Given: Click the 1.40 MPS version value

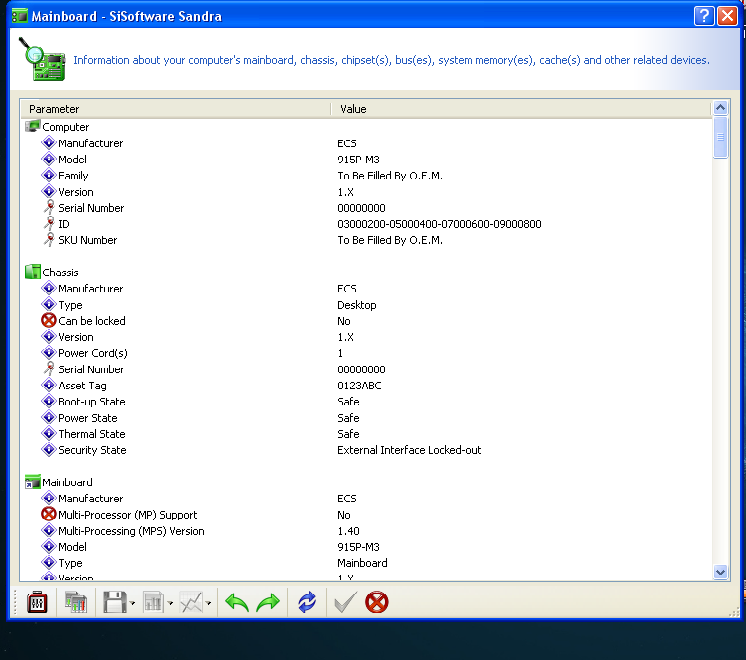Looking at the screenshot, I should [x=348, y=531].
